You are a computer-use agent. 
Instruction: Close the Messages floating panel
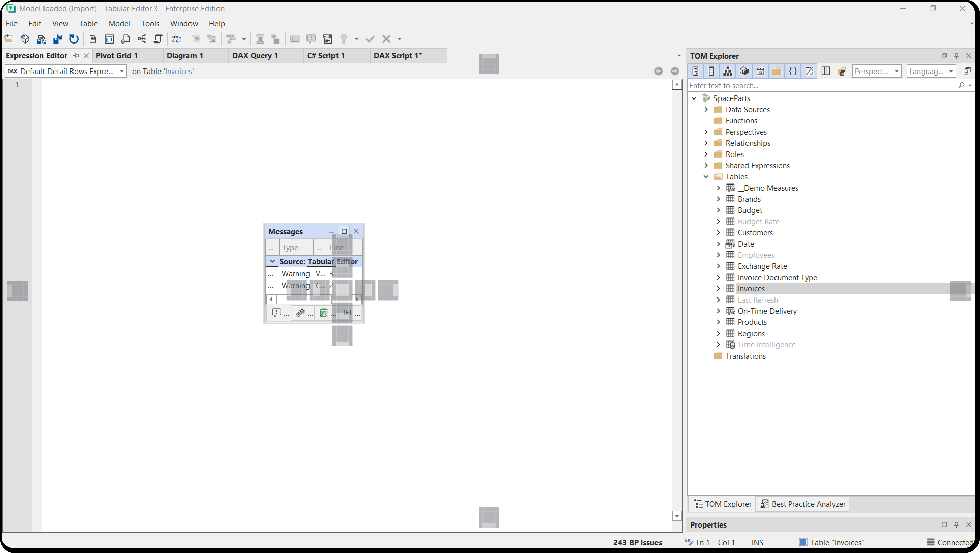356,231
